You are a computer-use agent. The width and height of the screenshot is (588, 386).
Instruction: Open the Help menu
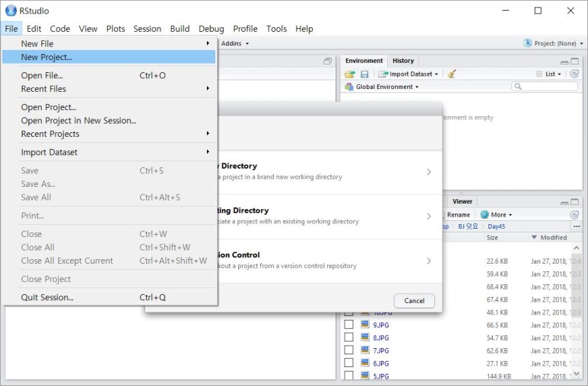coord(304,28)
